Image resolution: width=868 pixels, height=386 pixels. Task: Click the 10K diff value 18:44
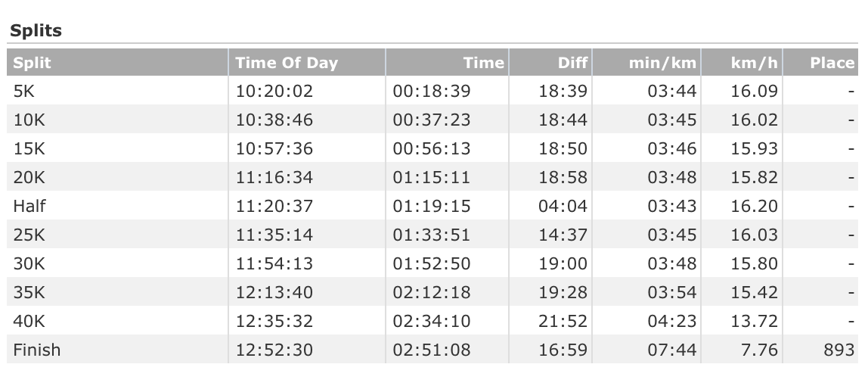pyautogui.click(x=563, y=120)
